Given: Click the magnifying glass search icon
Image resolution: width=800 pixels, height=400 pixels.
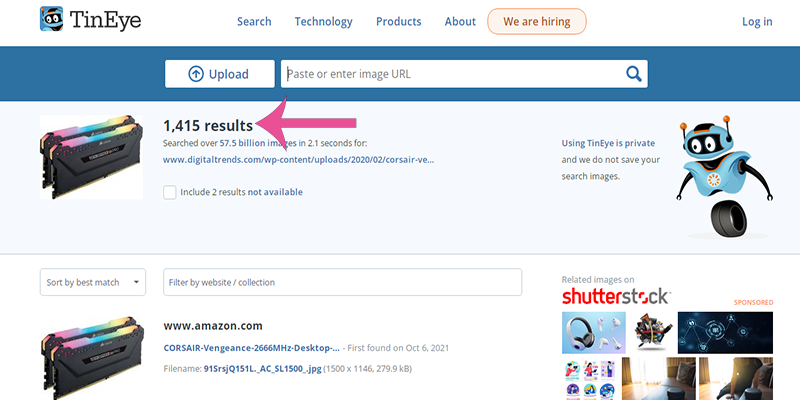Looking at the screenshot, I should click(x=633, y=74).
